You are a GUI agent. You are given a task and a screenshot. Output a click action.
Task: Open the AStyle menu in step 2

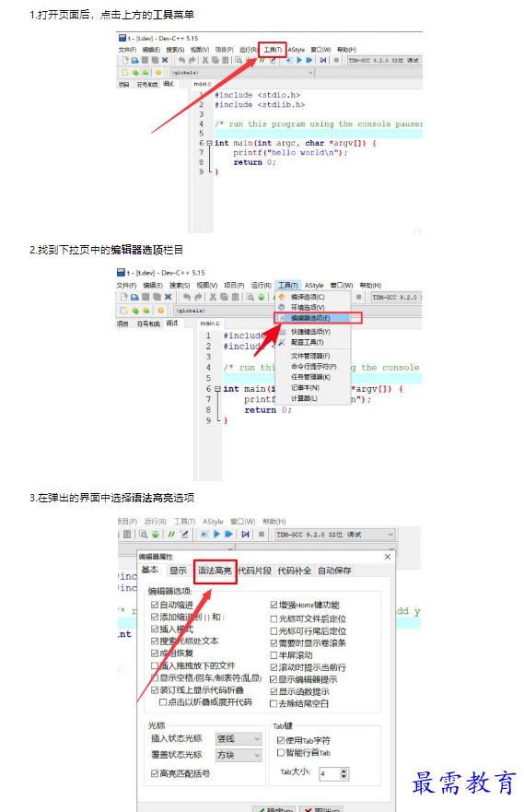(x=314, y=286)
